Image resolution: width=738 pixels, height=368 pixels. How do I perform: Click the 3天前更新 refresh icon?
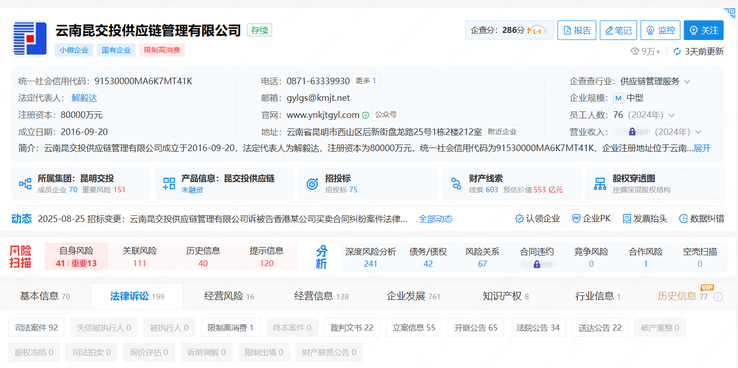[x=677, y=51]
